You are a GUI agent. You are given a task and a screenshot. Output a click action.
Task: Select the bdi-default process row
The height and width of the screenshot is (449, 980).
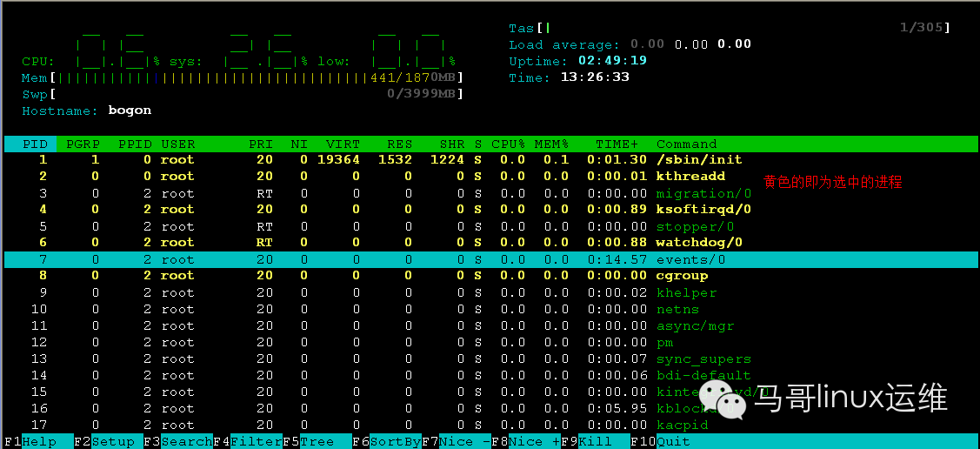click(x=490, y=375)
